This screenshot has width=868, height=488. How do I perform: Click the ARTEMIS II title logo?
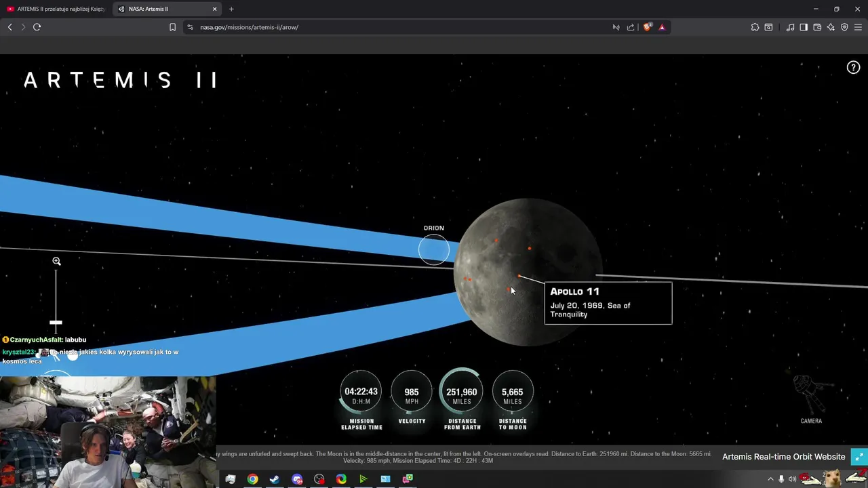tap(120, 80)
